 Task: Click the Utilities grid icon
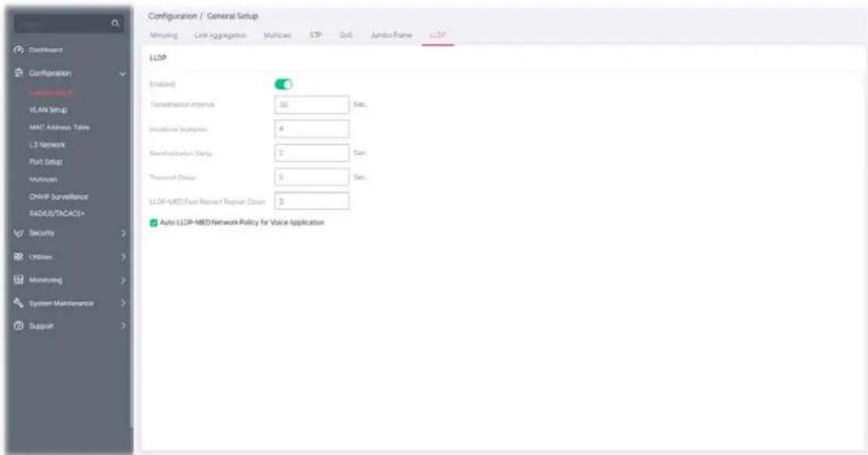point(18,257)
